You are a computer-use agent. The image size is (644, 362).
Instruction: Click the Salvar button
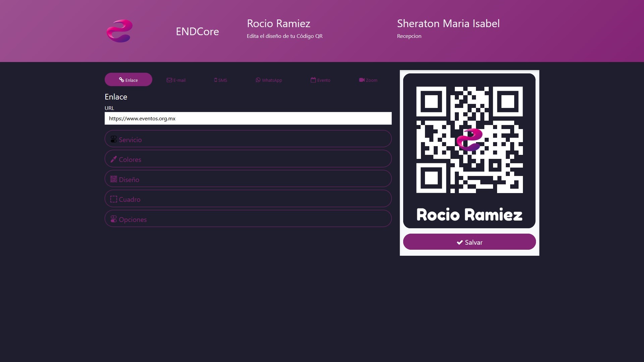(x=470, y=242)
